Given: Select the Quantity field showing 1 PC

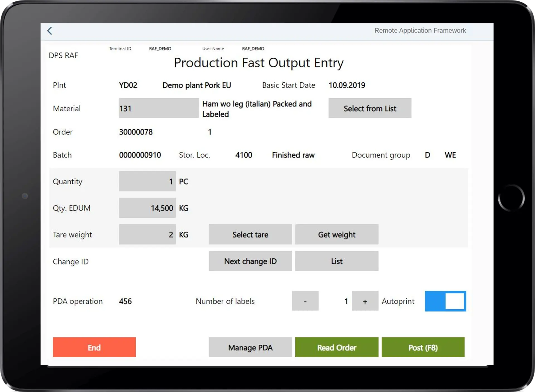Looking at the screenshot, I should click(147, 181).
